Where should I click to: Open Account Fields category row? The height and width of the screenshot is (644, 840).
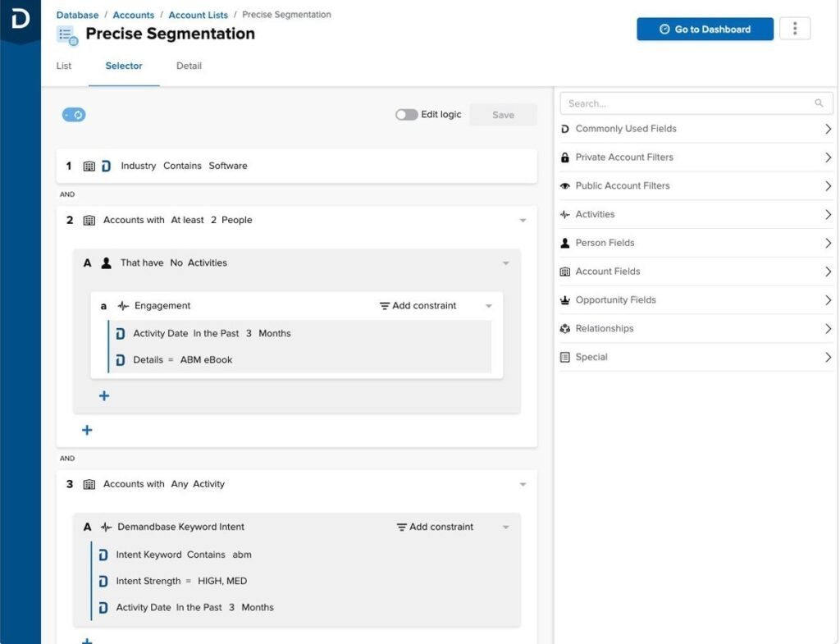point(696,272)
